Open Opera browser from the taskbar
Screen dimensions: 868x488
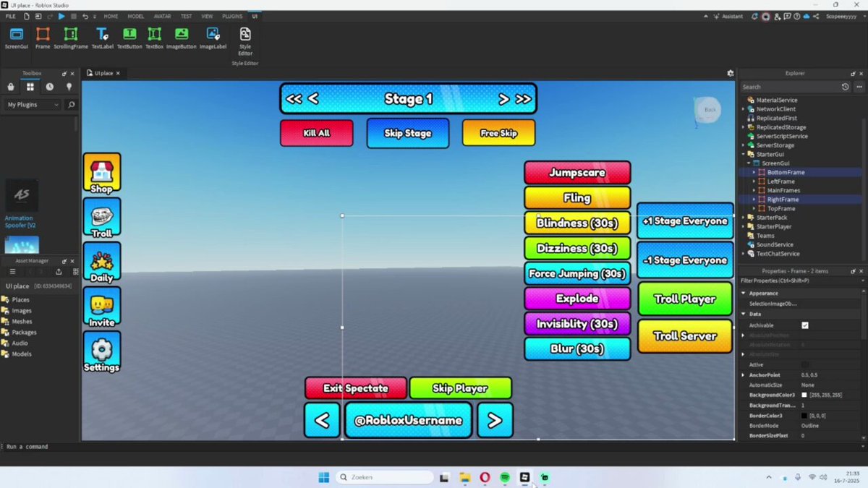[x=485, y=477]
